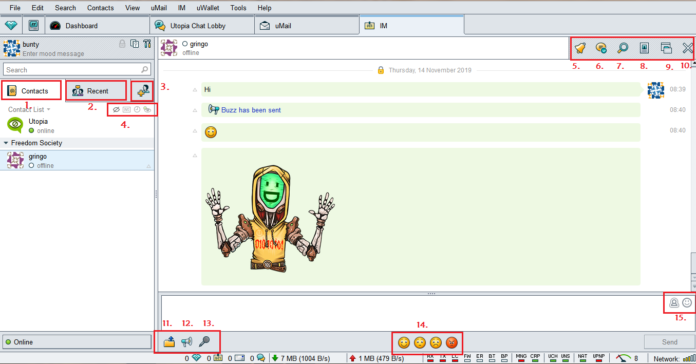This screenshot has width=696, height=364.
Task: Send the smiling face quick emoji
Action: 403,343
